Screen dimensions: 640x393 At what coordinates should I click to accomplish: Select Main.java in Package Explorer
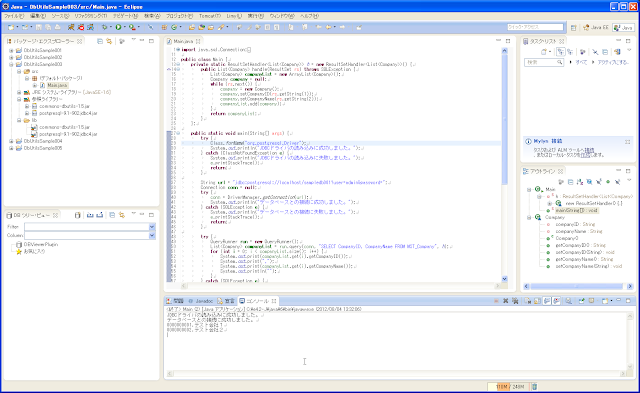click(57, 85)
